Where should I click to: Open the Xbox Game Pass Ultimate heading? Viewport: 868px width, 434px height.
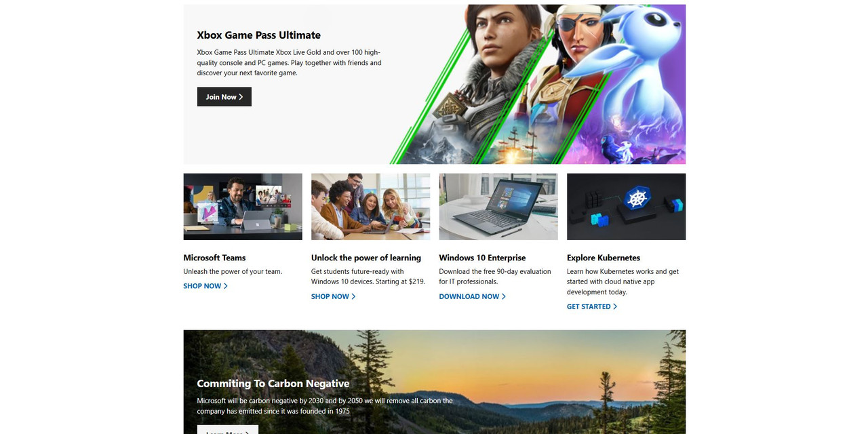[x=259, y=35]
